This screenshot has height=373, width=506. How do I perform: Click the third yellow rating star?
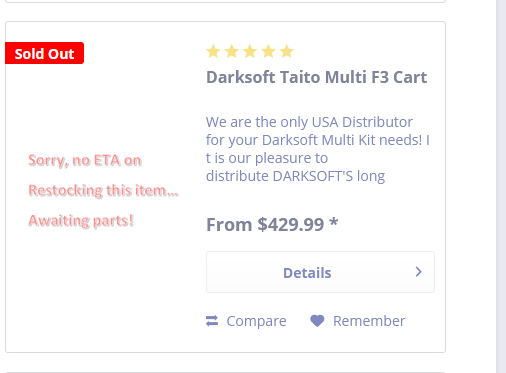click(x=250, y=52)
